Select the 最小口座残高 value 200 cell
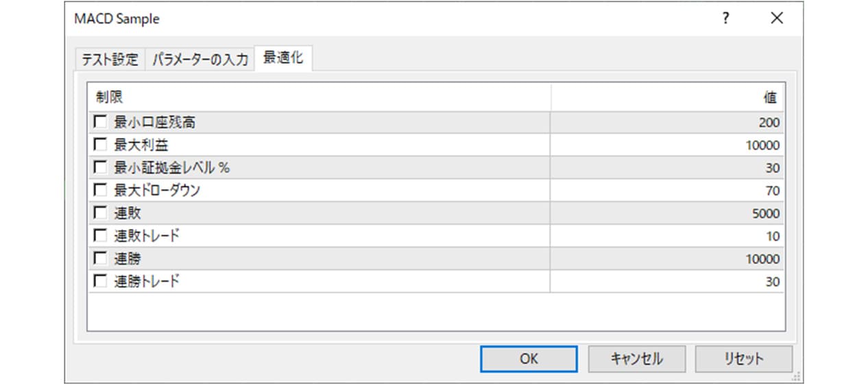Viewport: 868px width, 384px height. [x=667, y=123]
